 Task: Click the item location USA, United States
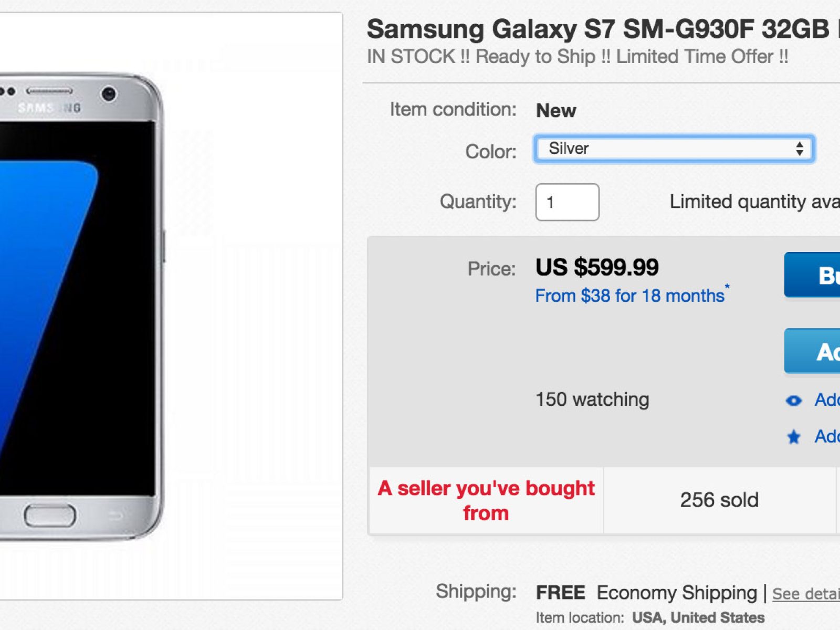pyautogui.click(x=698, y=617)
